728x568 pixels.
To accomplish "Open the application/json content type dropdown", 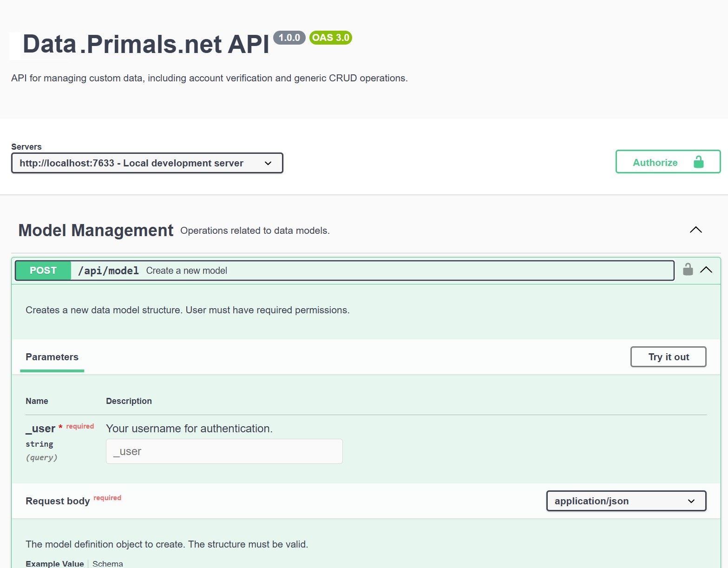I will pos(626,501).
